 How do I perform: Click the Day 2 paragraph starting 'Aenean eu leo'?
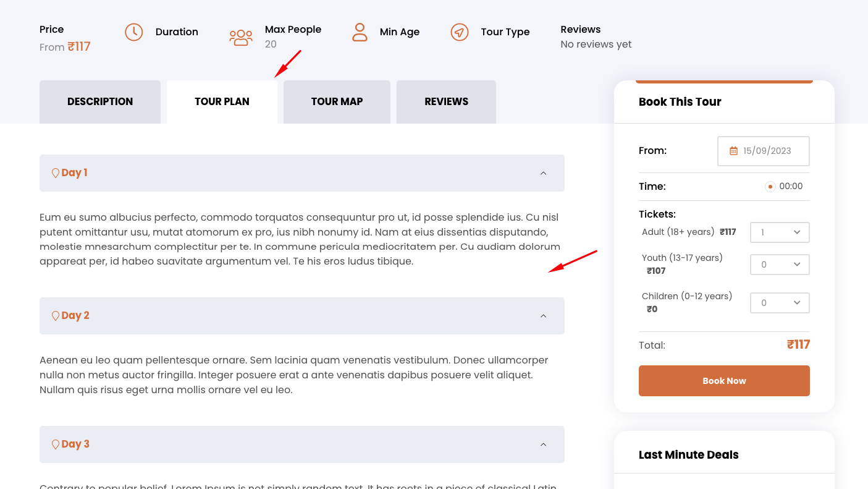tap(294, 375)
